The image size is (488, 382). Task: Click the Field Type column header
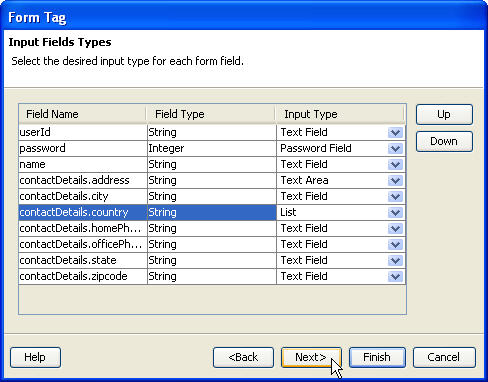click(x=211, y=114)
